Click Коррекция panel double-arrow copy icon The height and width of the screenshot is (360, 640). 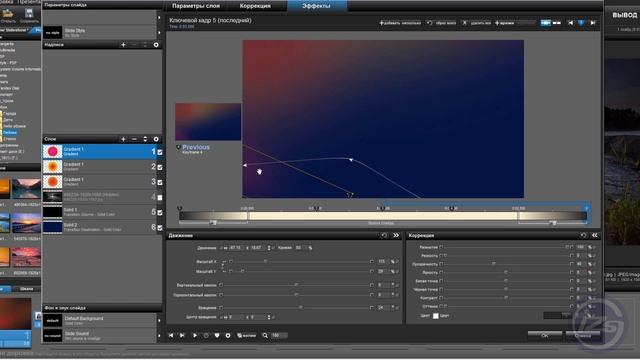(x=595, y=235)
